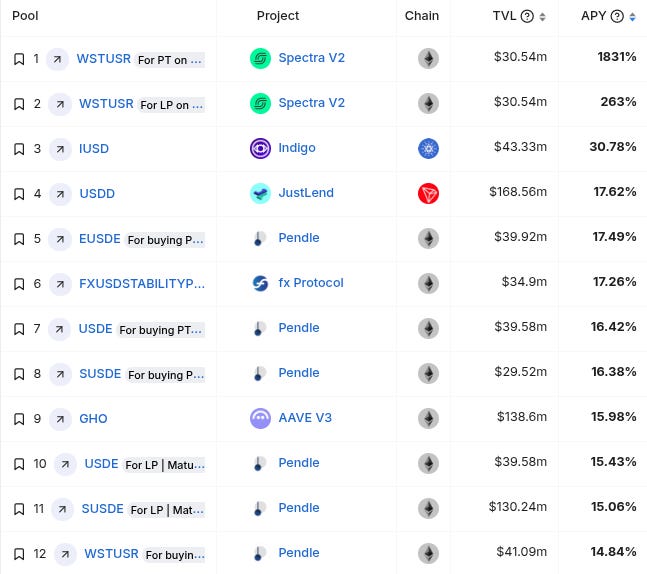This screenshot has height=574, width=647.
Task: Open the AAVE V3 project link
Action: click(x=305, y=418)
